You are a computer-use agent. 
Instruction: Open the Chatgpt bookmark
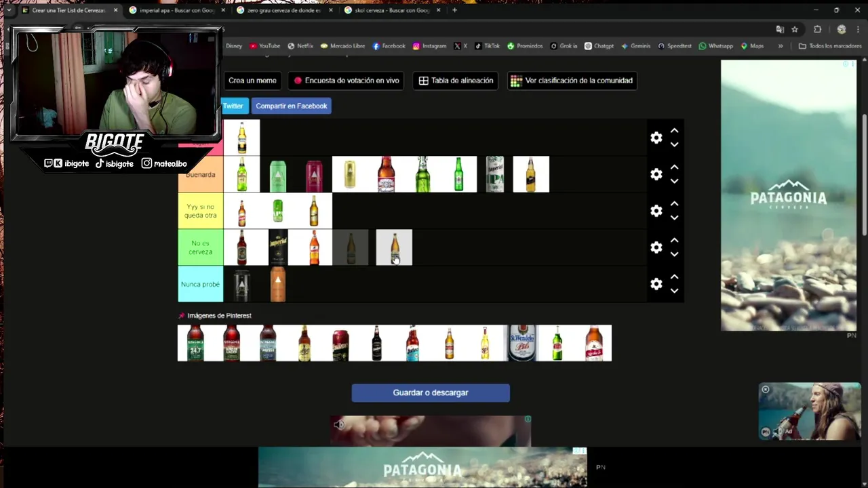[x=599, y=46]
